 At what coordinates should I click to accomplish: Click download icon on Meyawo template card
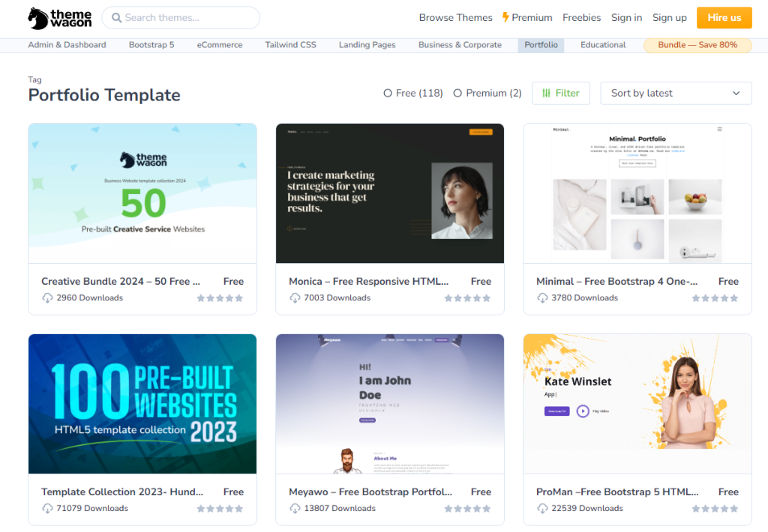(x=295, y=509)
